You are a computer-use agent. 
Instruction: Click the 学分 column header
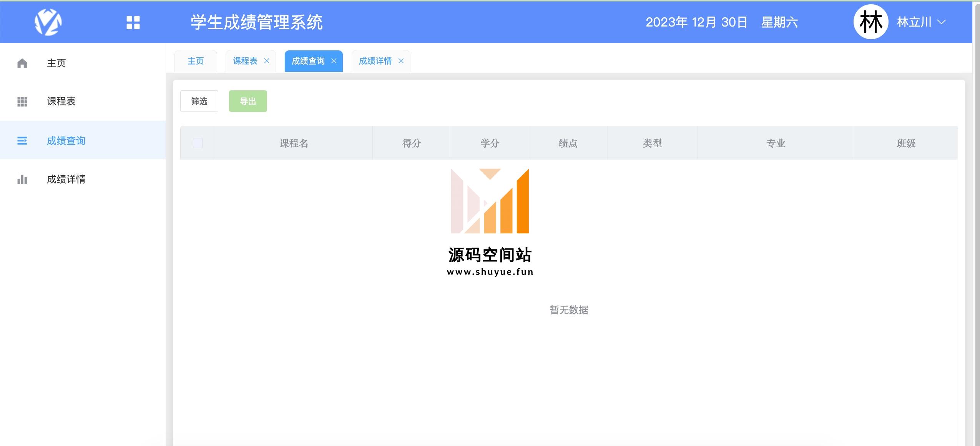490,143
